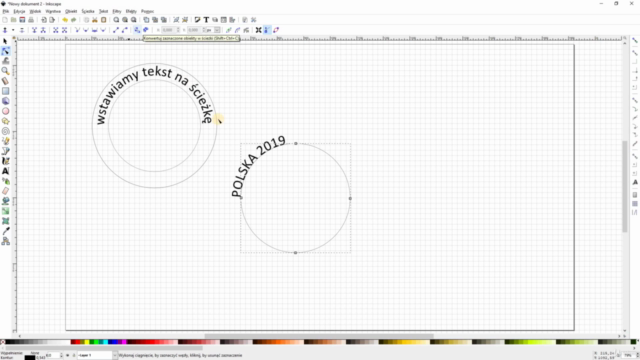Pick the Zoom magnifier tool in toolbox
The image size is (640, 360).
(5, 71)
